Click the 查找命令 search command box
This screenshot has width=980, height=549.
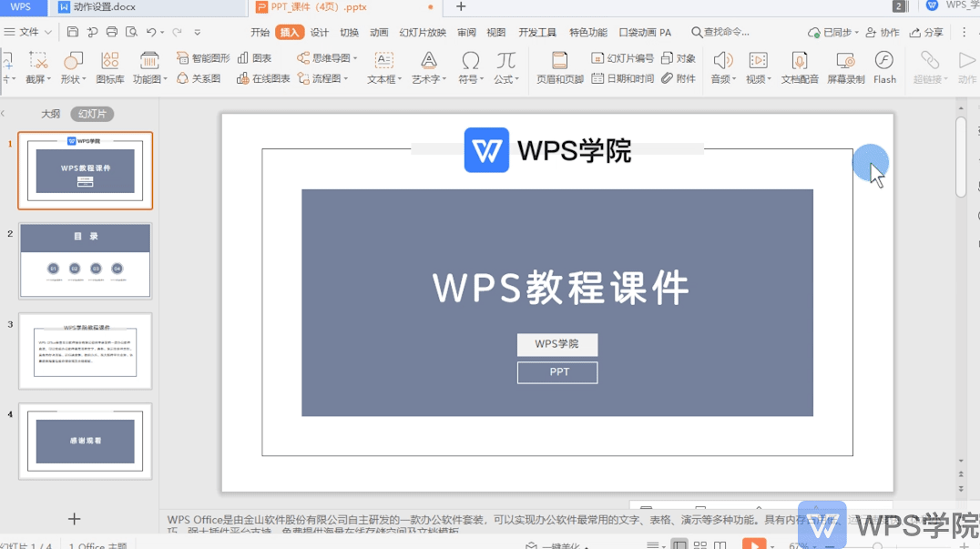pos(720,33)
